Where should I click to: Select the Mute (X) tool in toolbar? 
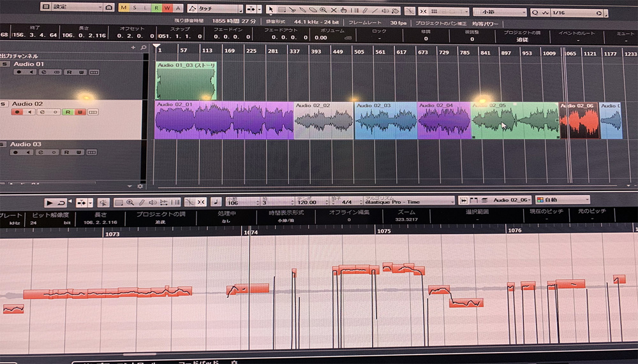tap(334, 10)
